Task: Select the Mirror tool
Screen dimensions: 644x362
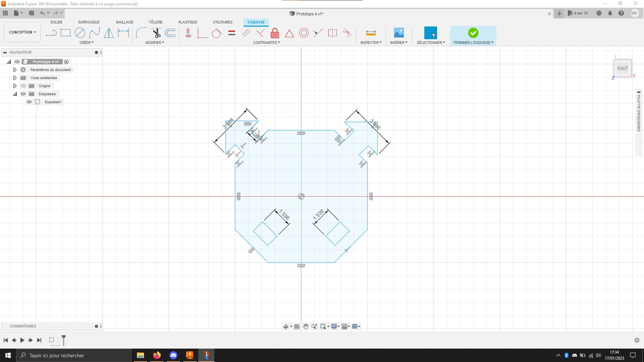Action: pos(109,33)
